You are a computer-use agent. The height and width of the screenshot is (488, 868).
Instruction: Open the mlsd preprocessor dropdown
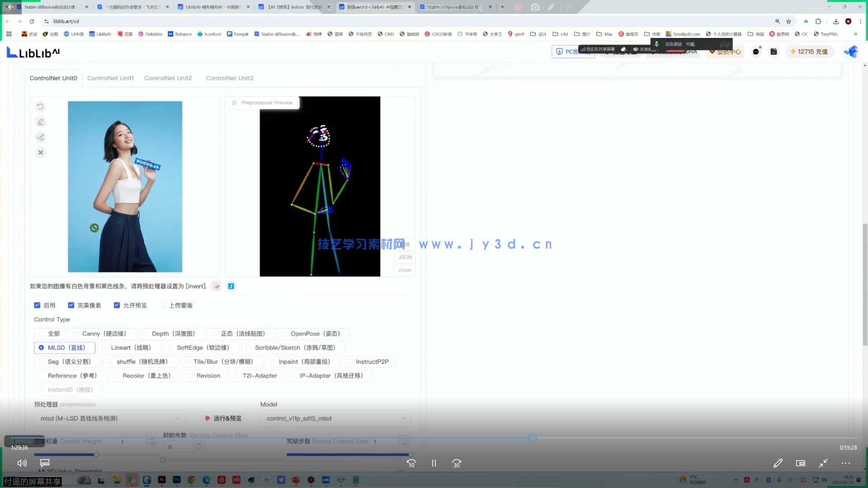point(109,418)
